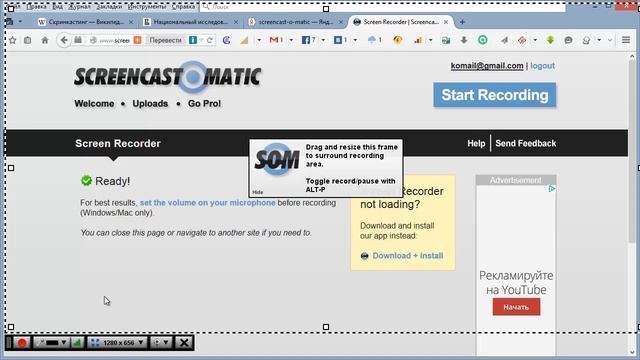Go to the browser home page
This screenshot has width=640, height=360.
45,40
